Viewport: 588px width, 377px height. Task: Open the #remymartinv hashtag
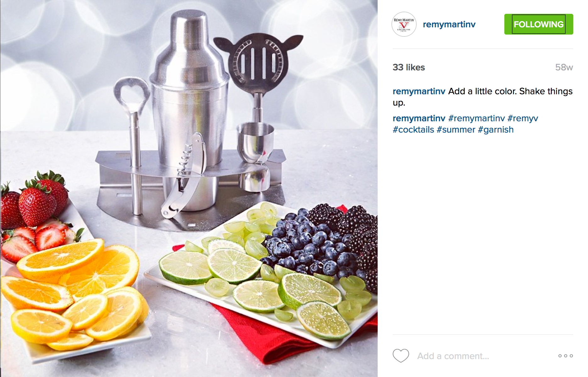click(476, 118)
